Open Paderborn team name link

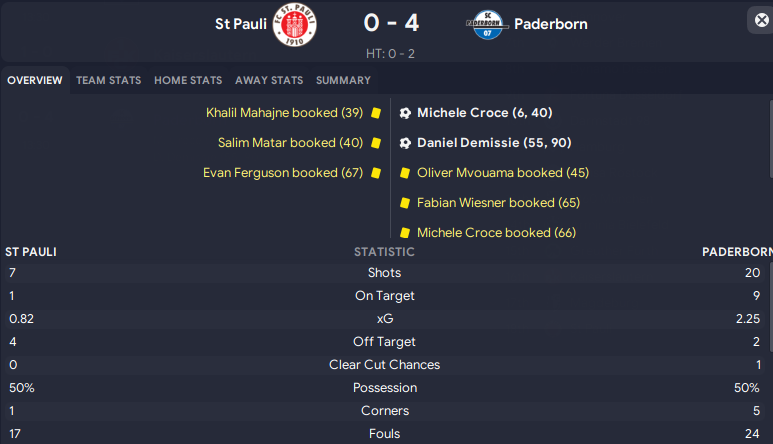click(551, 23)
